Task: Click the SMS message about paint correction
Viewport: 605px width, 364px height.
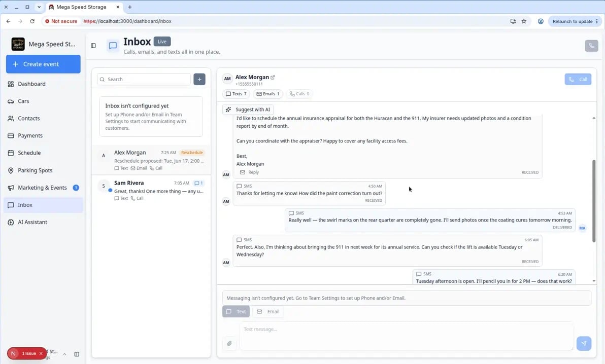Action: click(x=309, y=193)
